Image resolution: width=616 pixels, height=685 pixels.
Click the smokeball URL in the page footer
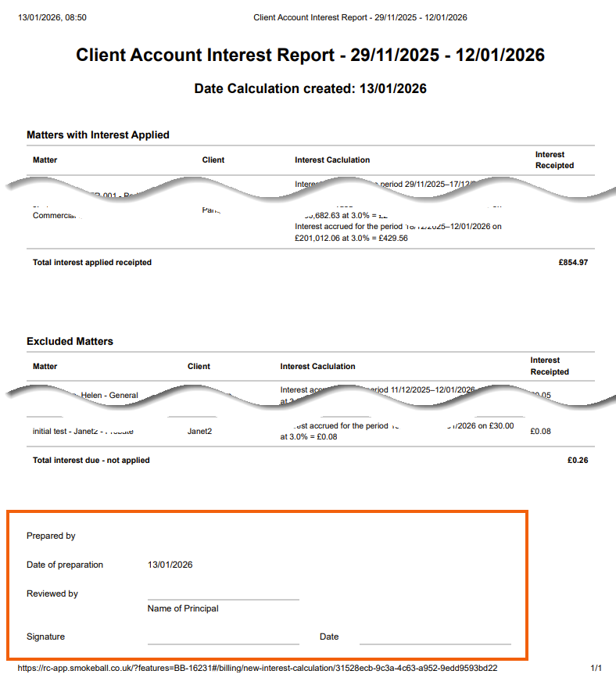pos(257,669)
